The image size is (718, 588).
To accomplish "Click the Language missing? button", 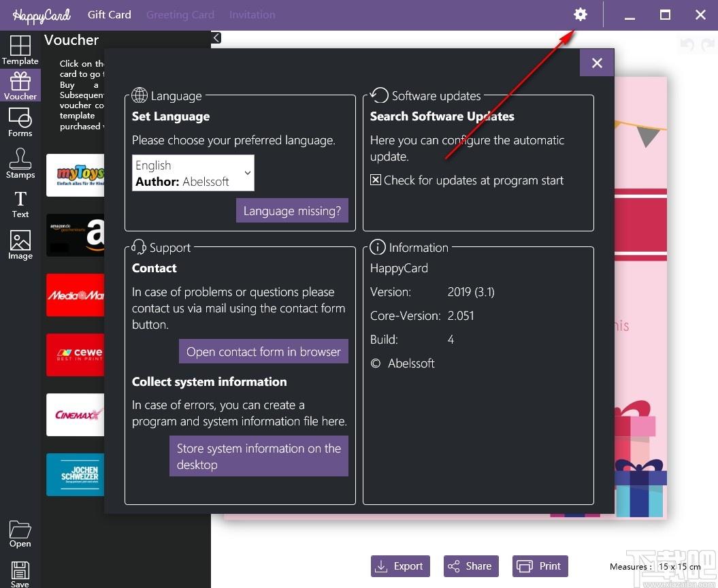I will point(292,211).
